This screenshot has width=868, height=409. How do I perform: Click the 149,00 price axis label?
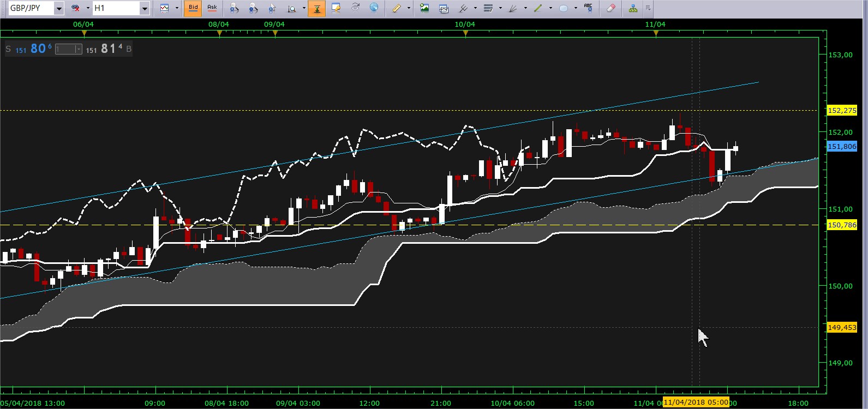coord(840,363)
